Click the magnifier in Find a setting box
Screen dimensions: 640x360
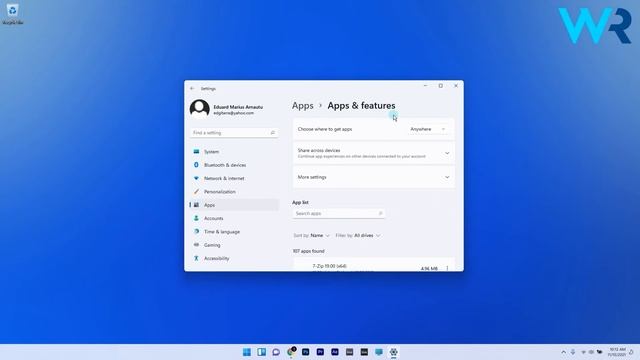[x=273, y=133]
